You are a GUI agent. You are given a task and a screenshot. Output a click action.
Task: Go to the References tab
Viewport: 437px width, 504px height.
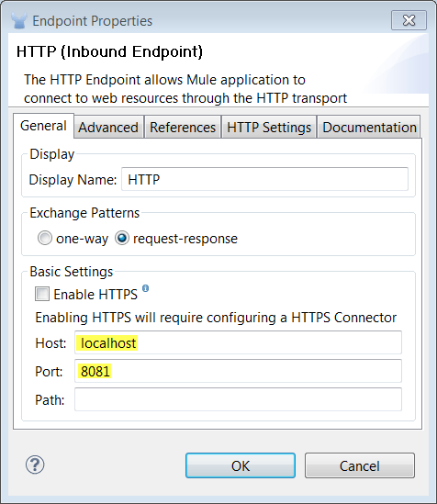click(x=183, y=128)
